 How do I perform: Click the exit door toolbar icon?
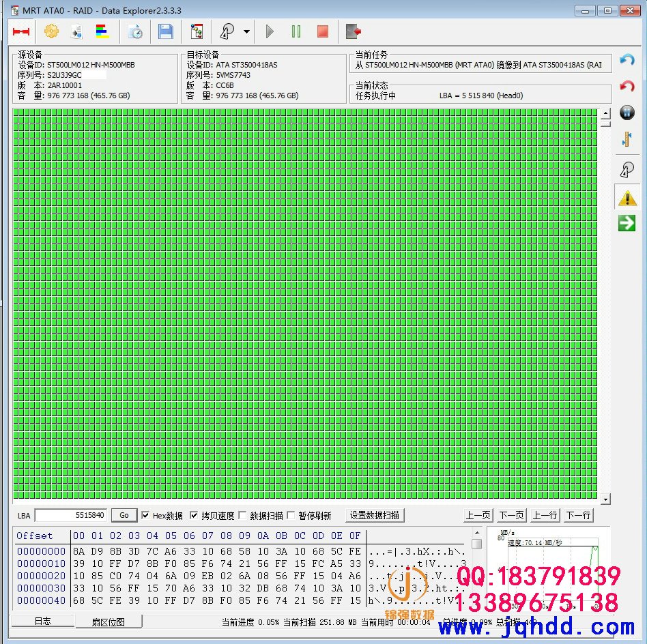(354, 31)
